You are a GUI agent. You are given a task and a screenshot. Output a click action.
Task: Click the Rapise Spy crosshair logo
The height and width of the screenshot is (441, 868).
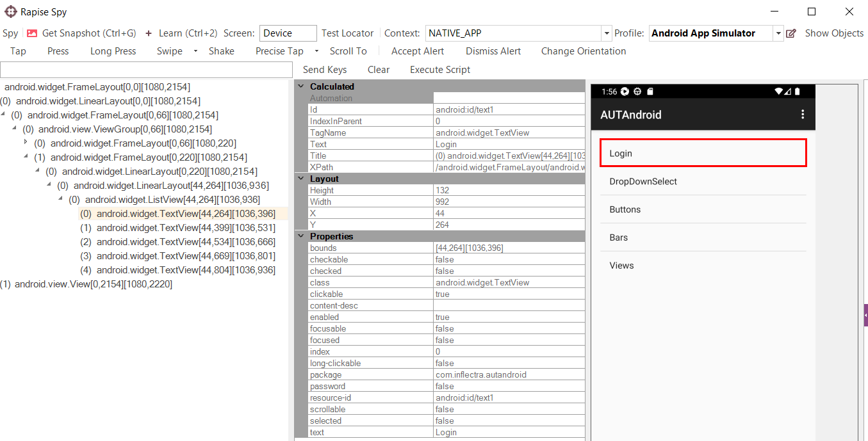coord(11,12)
